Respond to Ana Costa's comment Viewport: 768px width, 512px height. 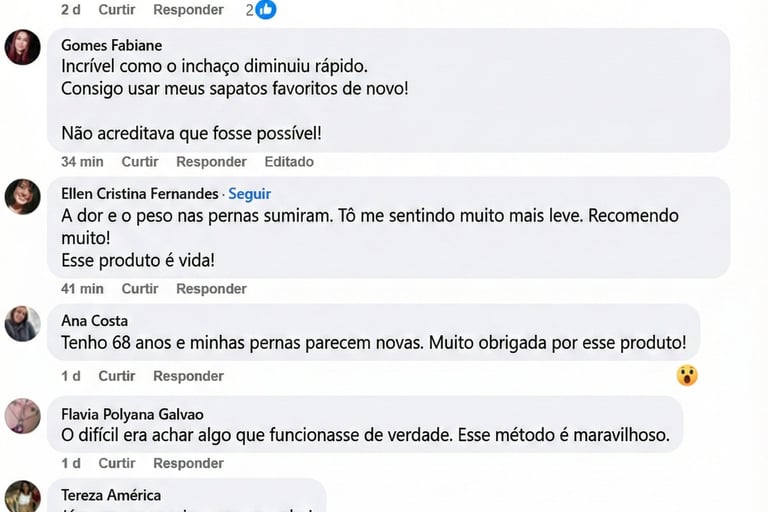pos(188,376)
